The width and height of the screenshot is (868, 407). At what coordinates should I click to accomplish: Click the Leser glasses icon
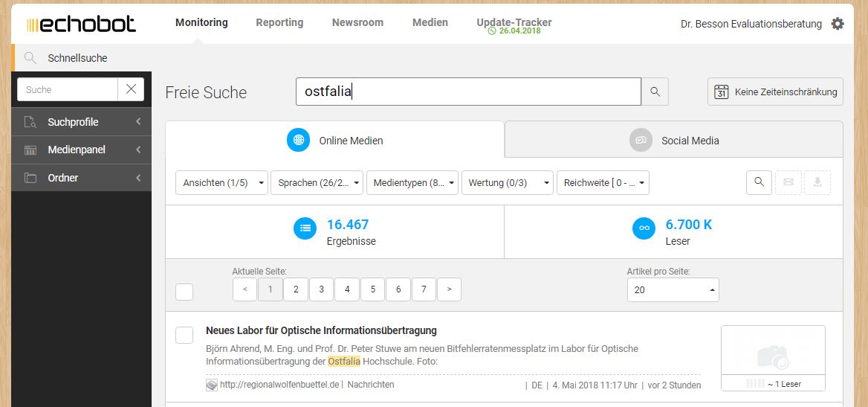[644, 228]
